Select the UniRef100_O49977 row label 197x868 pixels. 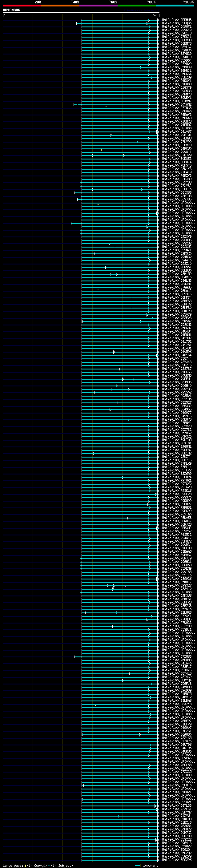click(176, 413)
